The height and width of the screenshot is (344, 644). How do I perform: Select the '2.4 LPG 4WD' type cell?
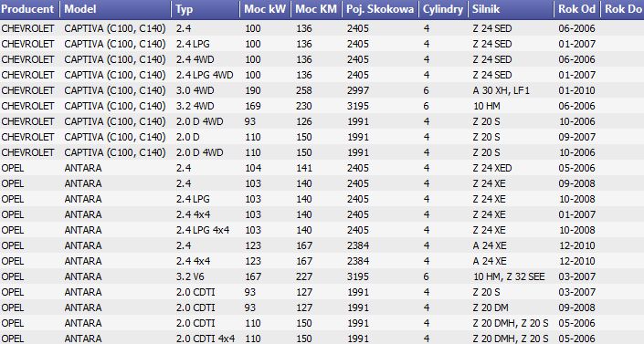(x=205, y=75)
